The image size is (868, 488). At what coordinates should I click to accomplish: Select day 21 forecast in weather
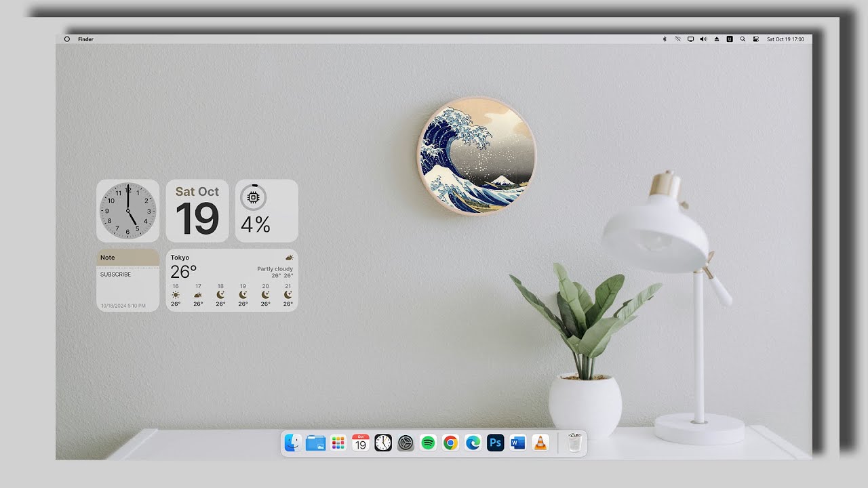tap(288, 295)
